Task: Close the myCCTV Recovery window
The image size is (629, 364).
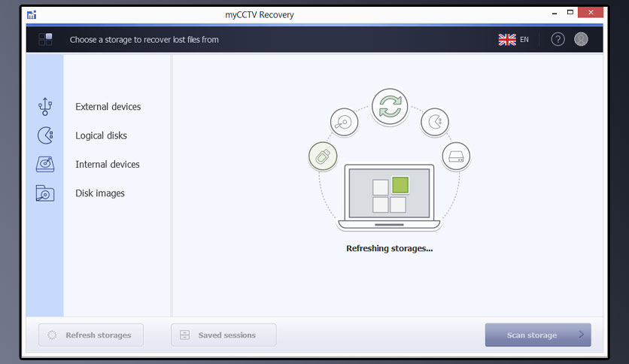Action: point(591,13)
